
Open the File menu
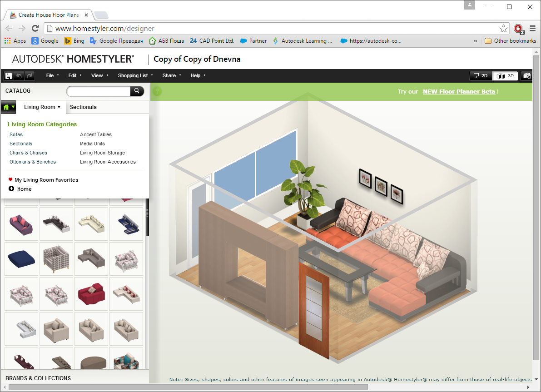52,75
